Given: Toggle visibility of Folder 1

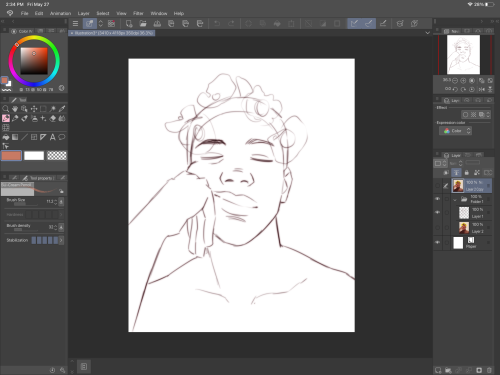Looking at the screenshot, I should (437, 199).
